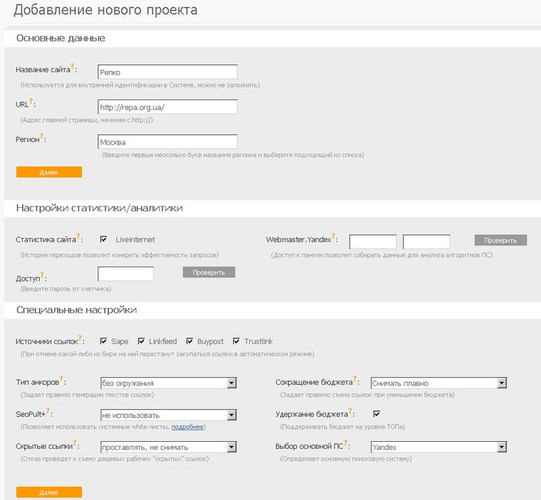Disable the Удержание бюджета checkbox

click(376, 413)
